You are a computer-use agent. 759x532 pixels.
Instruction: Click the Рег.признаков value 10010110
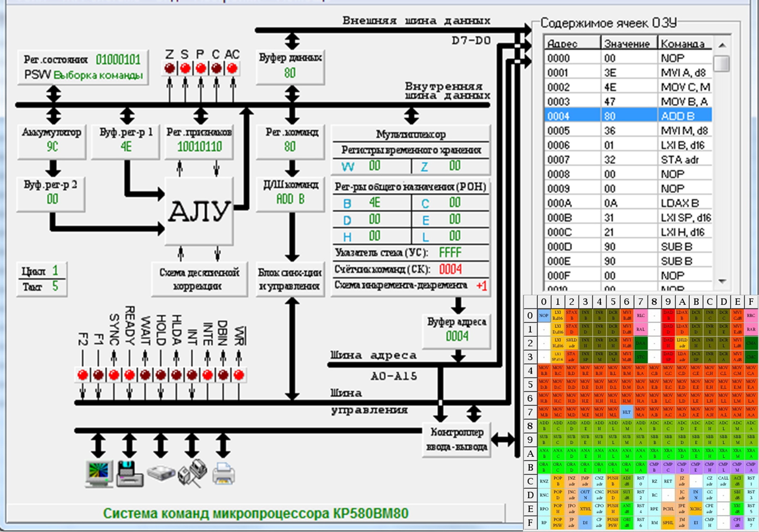coord(199,147)
